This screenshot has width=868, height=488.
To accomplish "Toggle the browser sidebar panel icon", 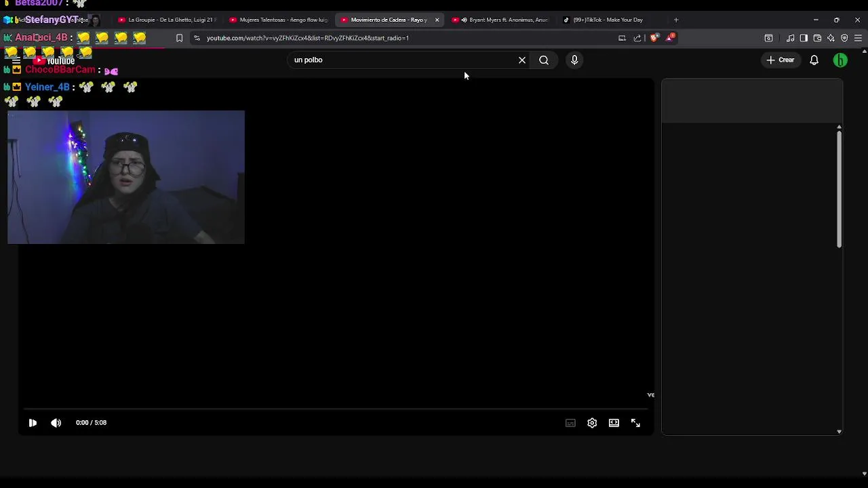I will (804, 38).
